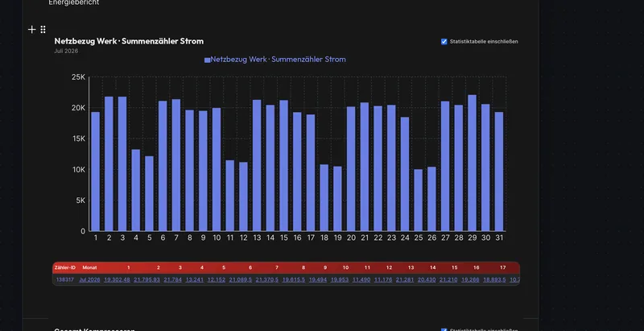Click the 18.893,5 table value
Screen dimensions: 644x331
tap(494, 279)
